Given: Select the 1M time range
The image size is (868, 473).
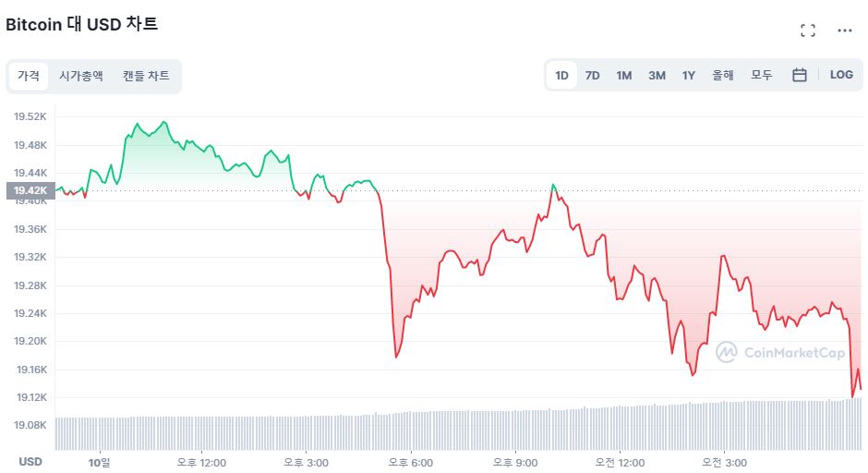Looking at the screenshot, I should (624, 75).
